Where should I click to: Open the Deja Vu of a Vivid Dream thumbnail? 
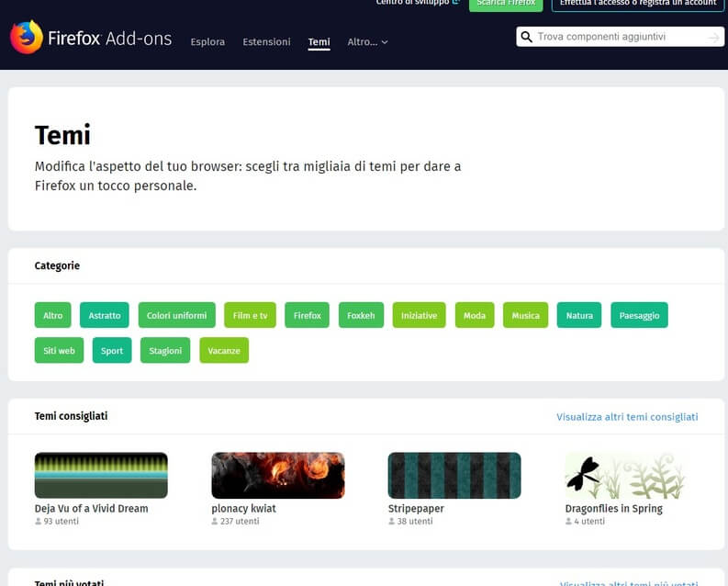[101, 476]
